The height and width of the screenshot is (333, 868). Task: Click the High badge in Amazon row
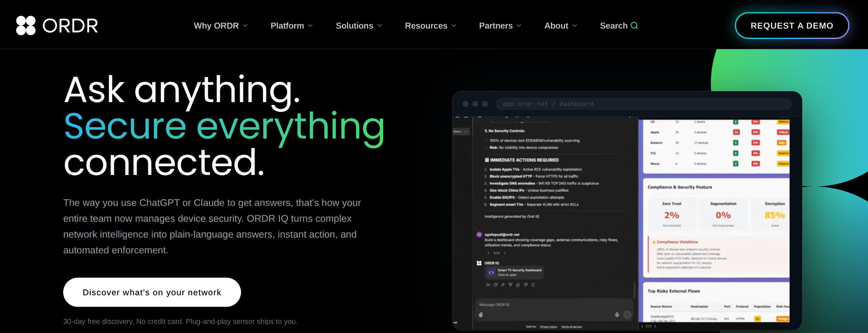point(782,143)
